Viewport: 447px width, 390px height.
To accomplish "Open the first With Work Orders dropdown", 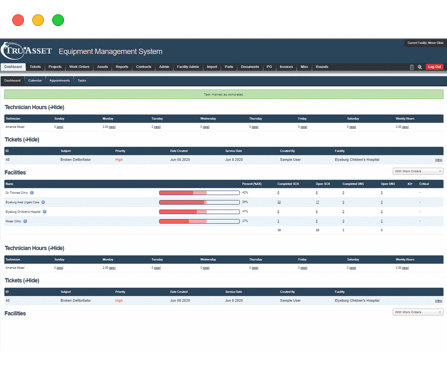I will click(418, 171).
